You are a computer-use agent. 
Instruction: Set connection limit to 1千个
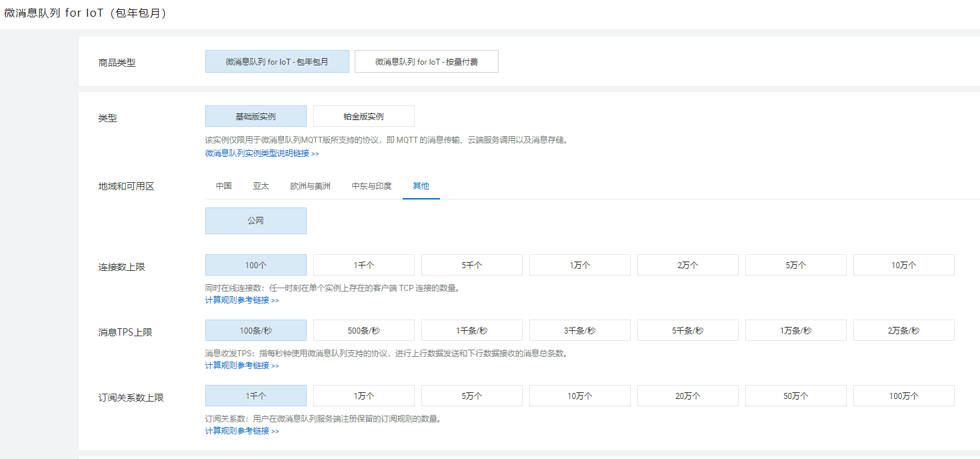pos(364,265)
